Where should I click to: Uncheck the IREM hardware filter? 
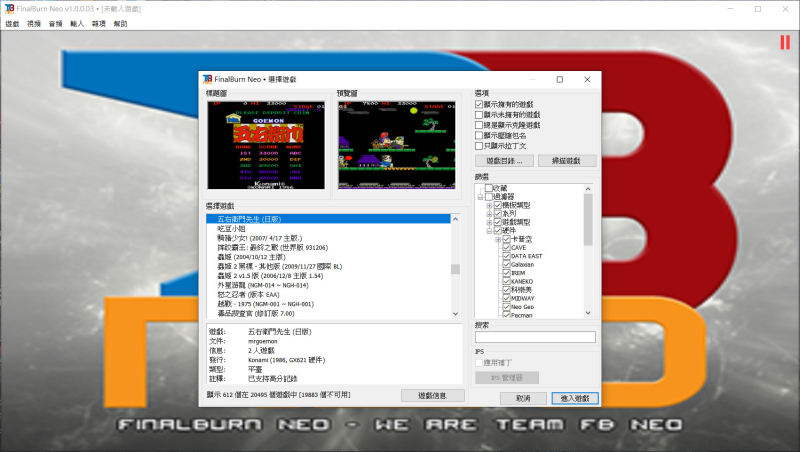tap(506, 273)
